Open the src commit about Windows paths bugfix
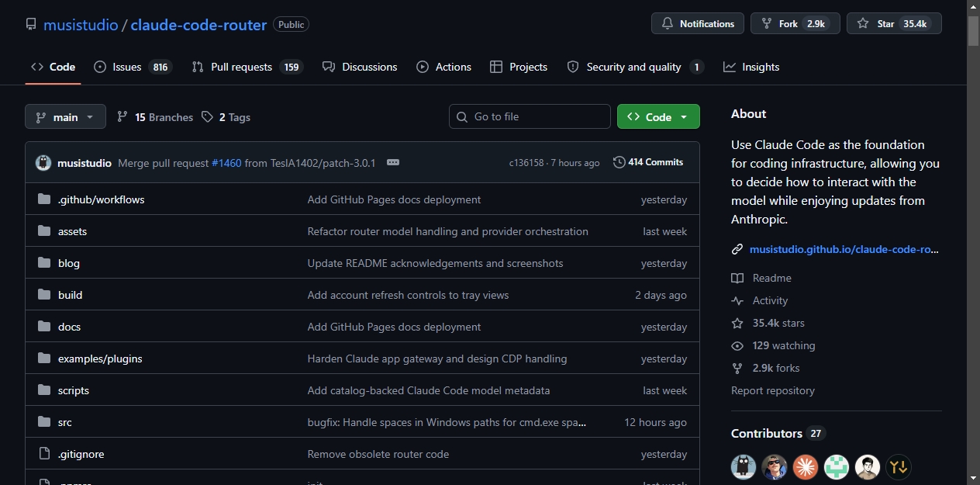 447,422
